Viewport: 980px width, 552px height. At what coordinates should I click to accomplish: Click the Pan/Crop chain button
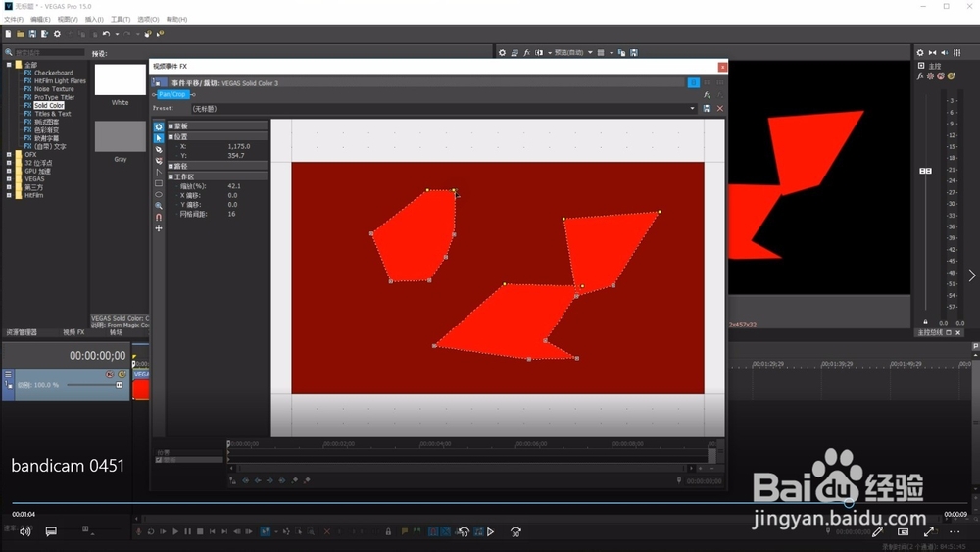point(172,94)
